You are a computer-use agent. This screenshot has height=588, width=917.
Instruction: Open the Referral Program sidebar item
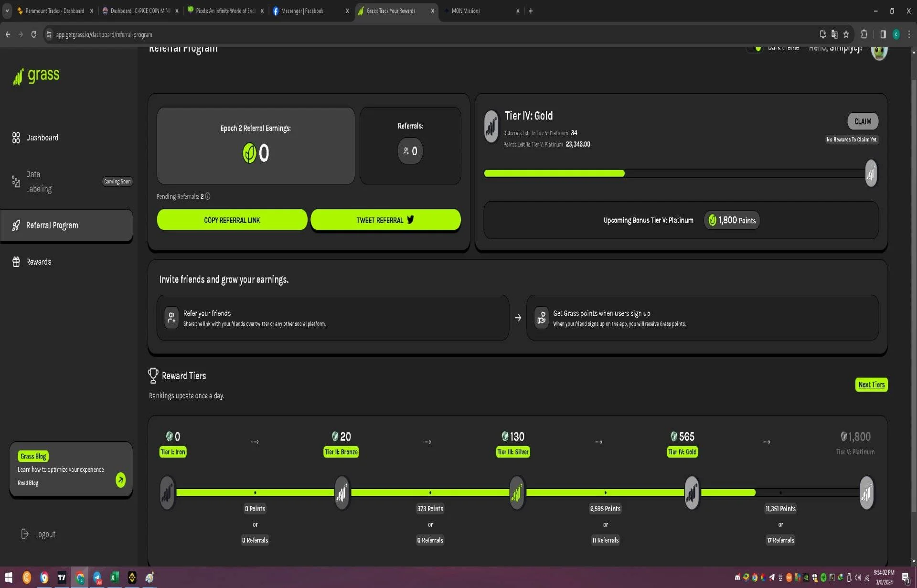(x=66, y=225)
